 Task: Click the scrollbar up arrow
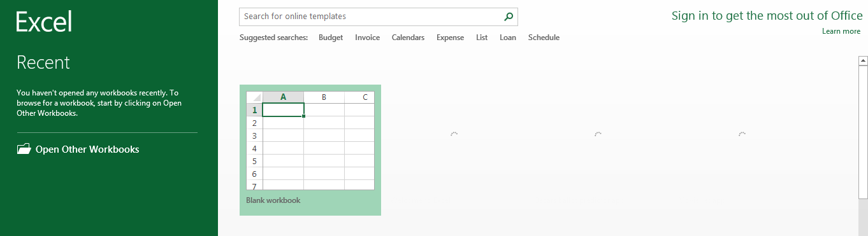[x=864, y=61]
